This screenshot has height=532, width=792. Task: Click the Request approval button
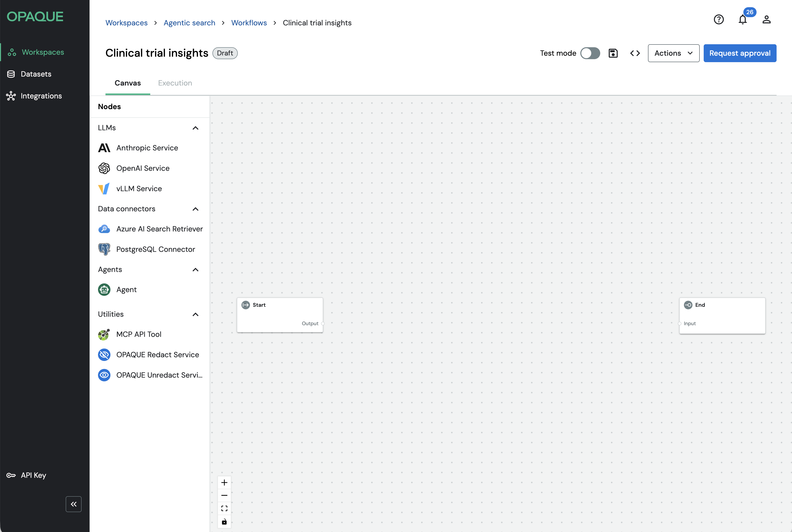tap(739, 53)
